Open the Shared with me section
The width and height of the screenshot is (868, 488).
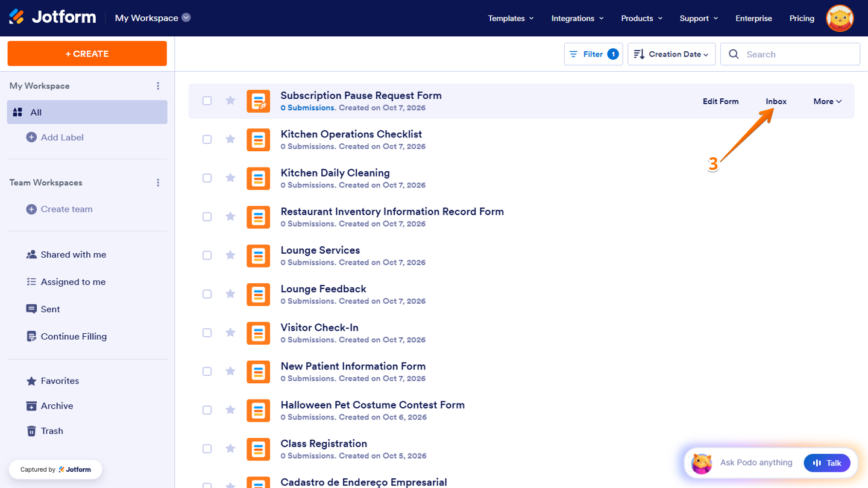pyautogui.click(x=66, y=255)
